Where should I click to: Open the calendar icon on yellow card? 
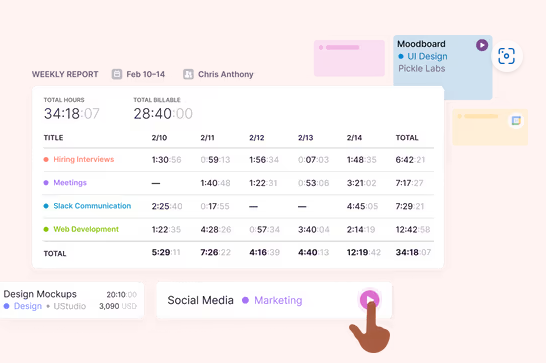point(516,121)
